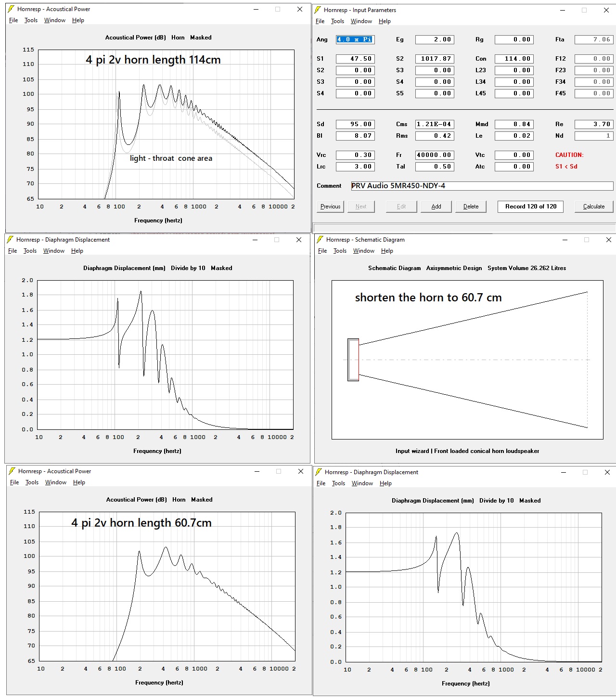The image size is (616, 698).
Task: Open Window menu in Schematic Diagram window
Action: [364, 251]
